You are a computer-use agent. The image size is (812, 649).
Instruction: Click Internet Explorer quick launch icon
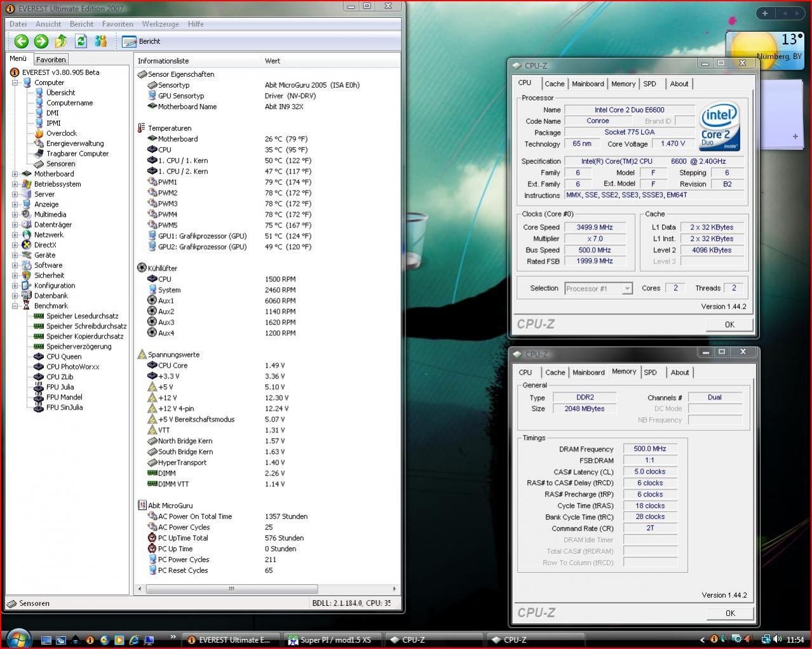pos(134,640)
